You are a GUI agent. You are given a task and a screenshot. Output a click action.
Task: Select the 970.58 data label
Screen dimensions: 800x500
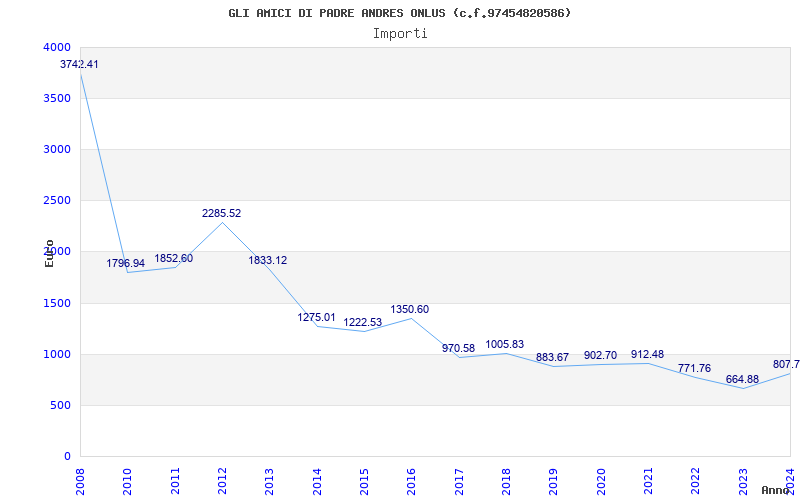click(x=458, y=348)
